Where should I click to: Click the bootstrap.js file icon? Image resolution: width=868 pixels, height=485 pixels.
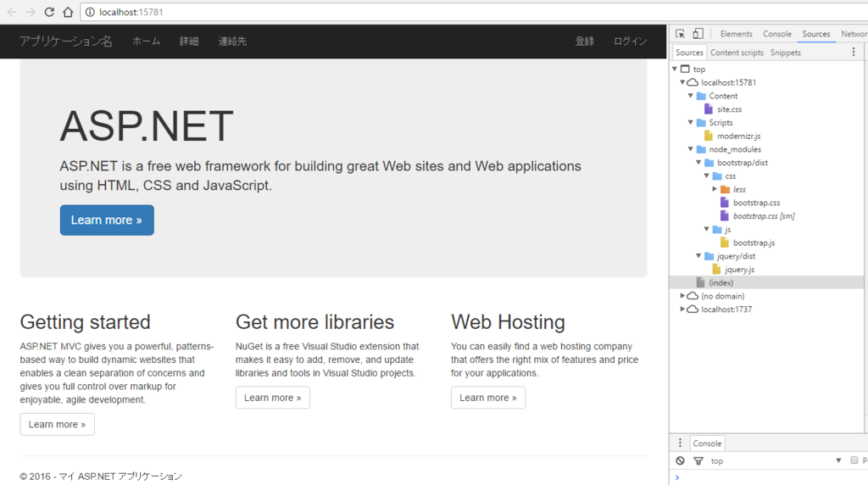[725, 242]
